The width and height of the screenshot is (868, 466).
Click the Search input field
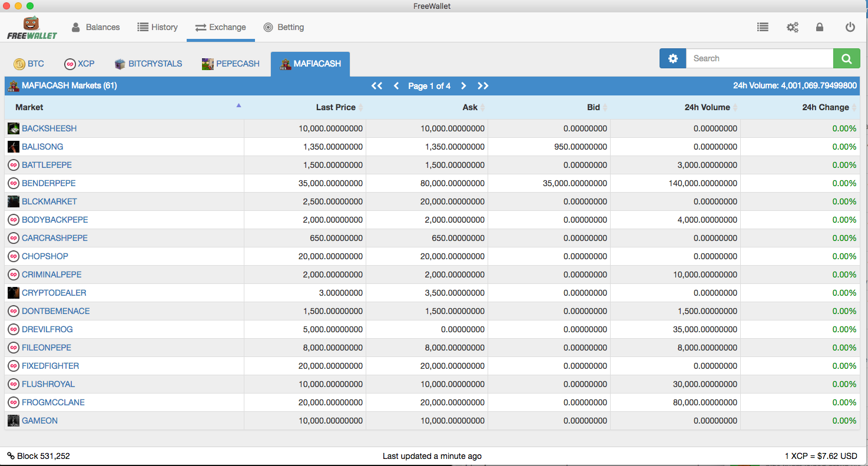(760, 58)
